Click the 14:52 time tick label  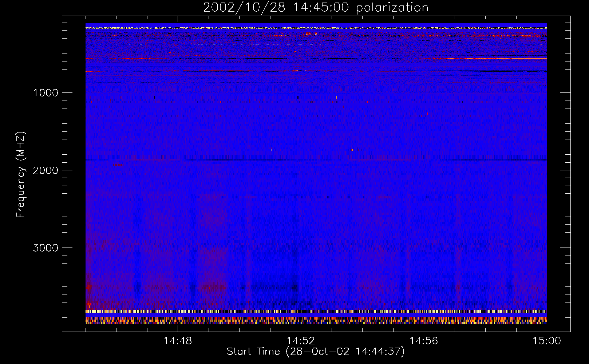(x=301, y=341)
